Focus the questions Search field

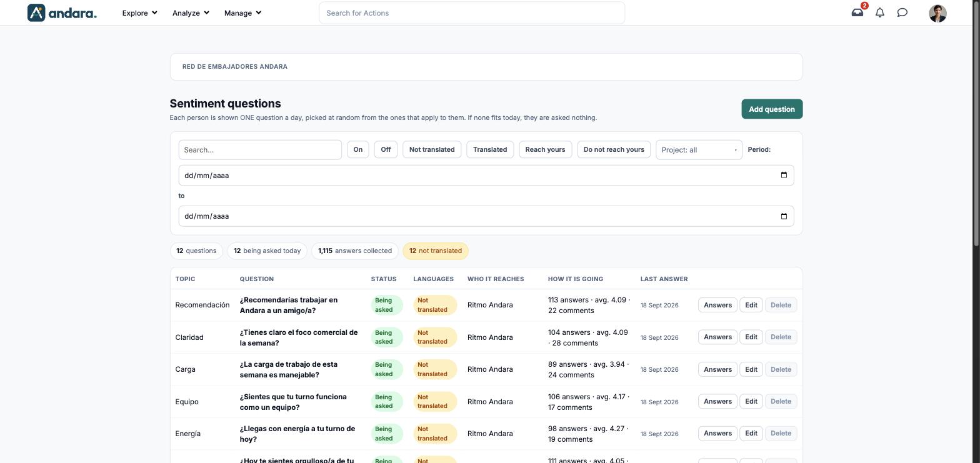pyautogui.click(x=260, y=150)
